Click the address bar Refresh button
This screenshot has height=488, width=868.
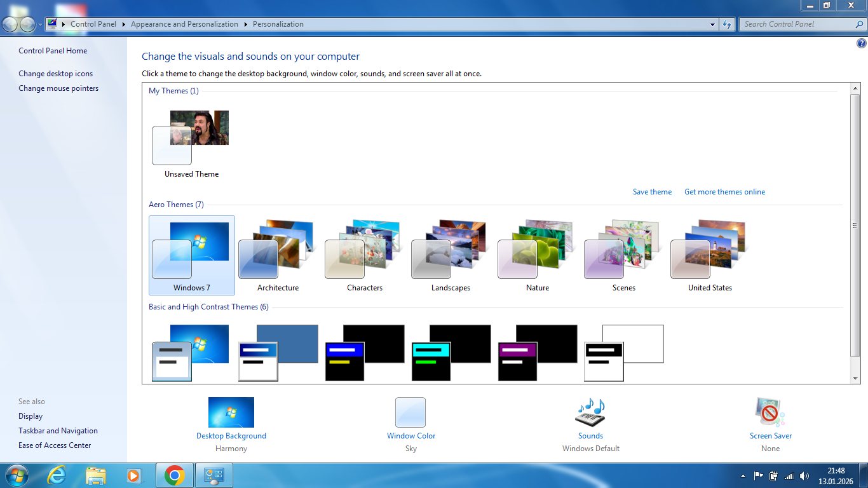(x=727, y=24)
